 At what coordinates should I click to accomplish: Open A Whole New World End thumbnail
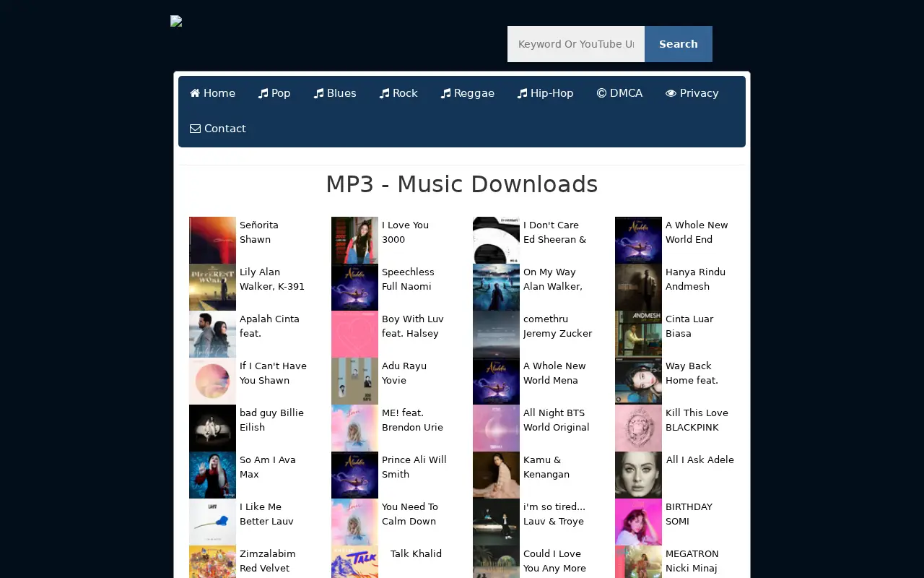click(638, 240)
